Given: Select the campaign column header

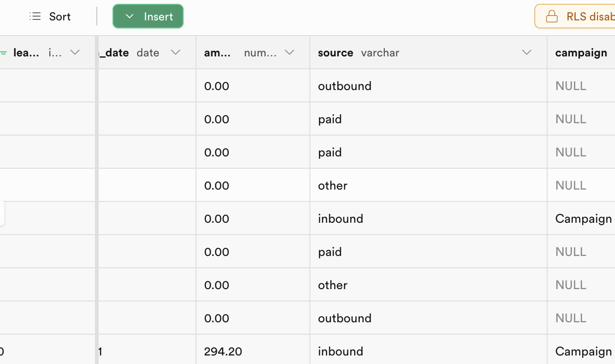Looking at the screenshot, I should coord(581,53).
